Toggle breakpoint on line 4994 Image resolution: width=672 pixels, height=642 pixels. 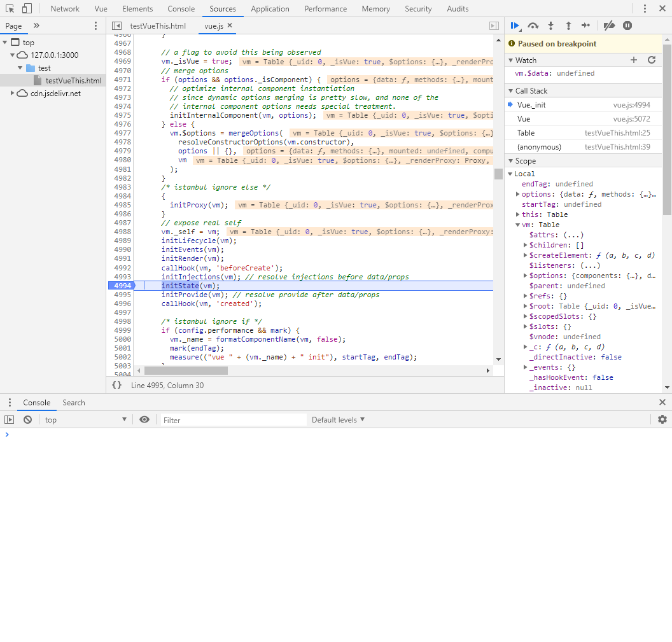122,286
